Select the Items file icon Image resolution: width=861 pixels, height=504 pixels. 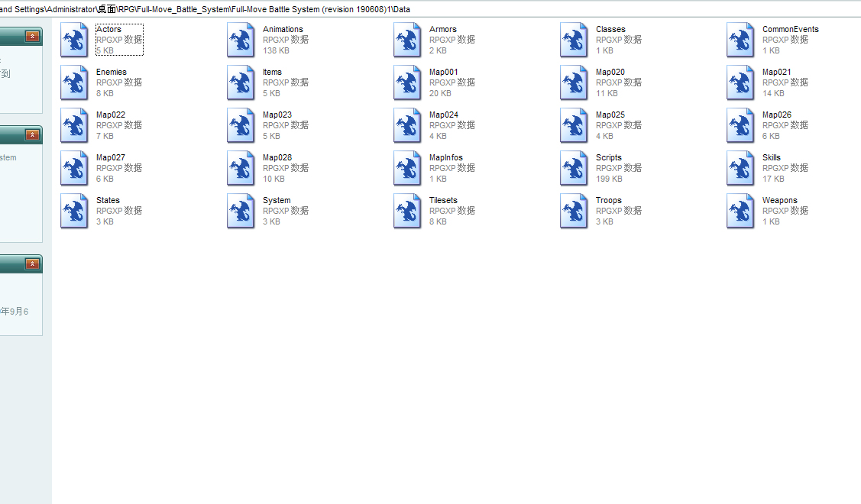pos(241,82)
